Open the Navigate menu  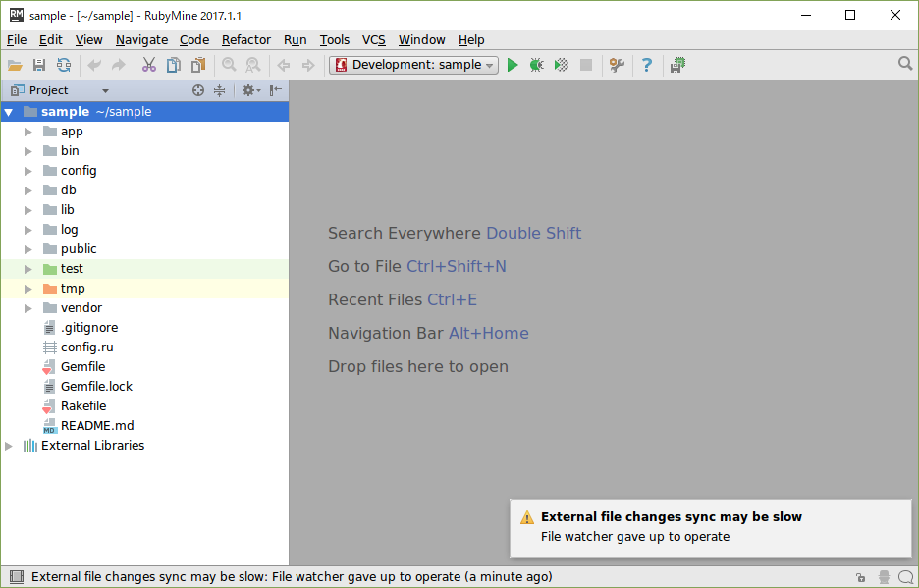[141, 40]
